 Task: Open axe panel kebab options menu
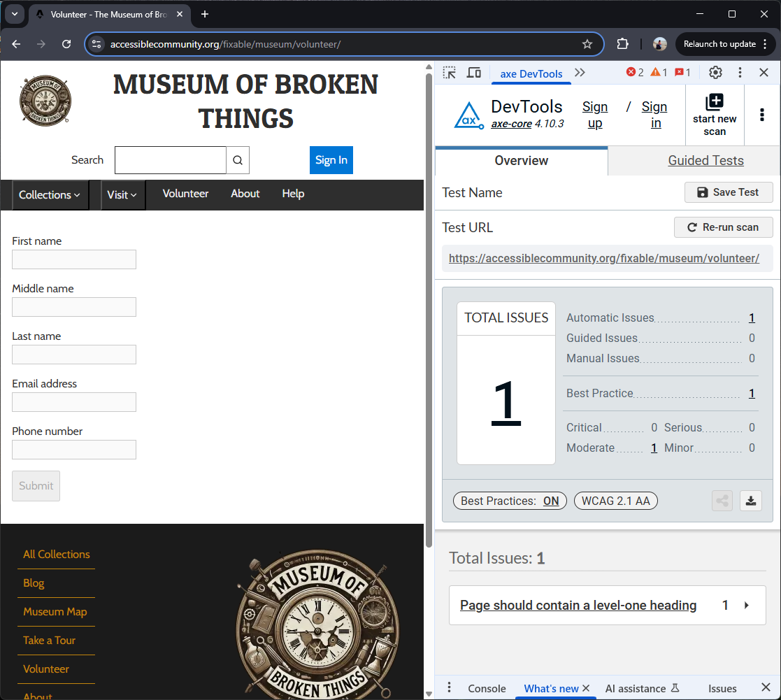point(761,115)
